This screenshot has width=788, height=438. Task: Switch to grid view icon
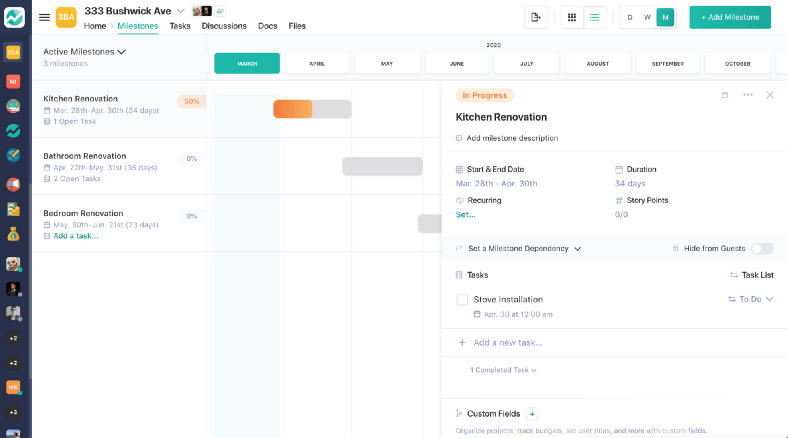tap(571, 18)
